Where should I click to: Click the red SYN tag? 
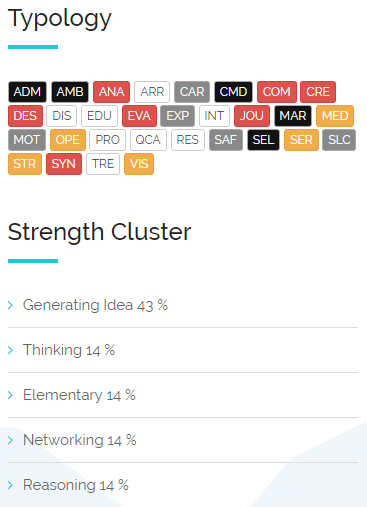[x=64, y=164]
